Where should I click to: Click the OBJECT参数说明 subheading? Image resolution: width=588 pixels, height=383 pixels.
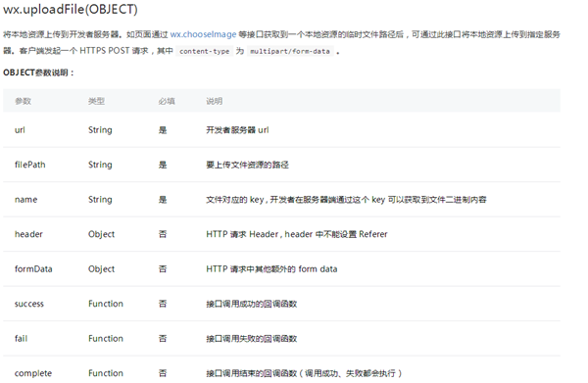tap(38, 72)
